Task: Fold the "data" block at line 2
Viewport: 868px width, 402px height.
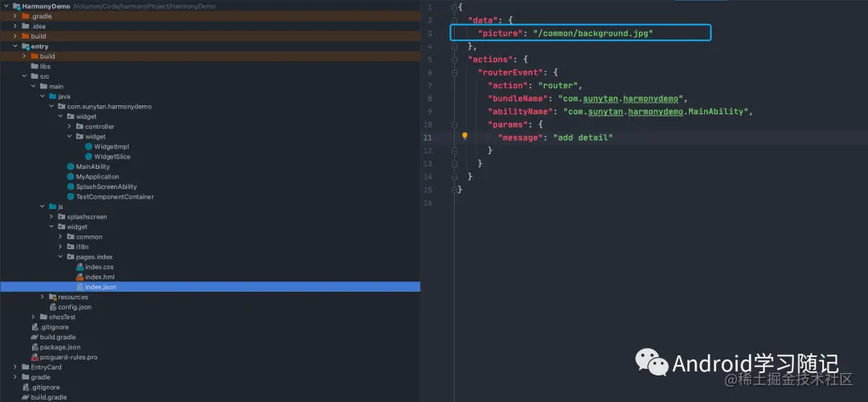Action: click(454, 20)
